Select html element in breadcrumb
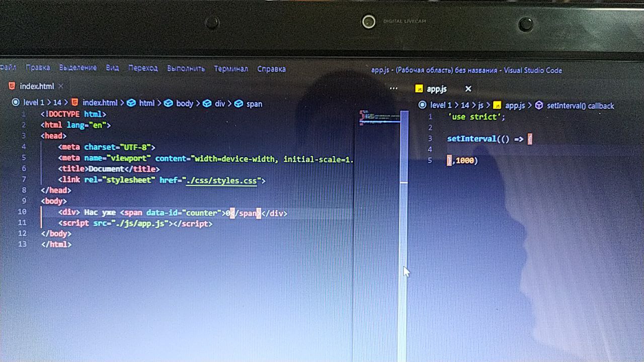644x362 pixels. click(146, 103)
